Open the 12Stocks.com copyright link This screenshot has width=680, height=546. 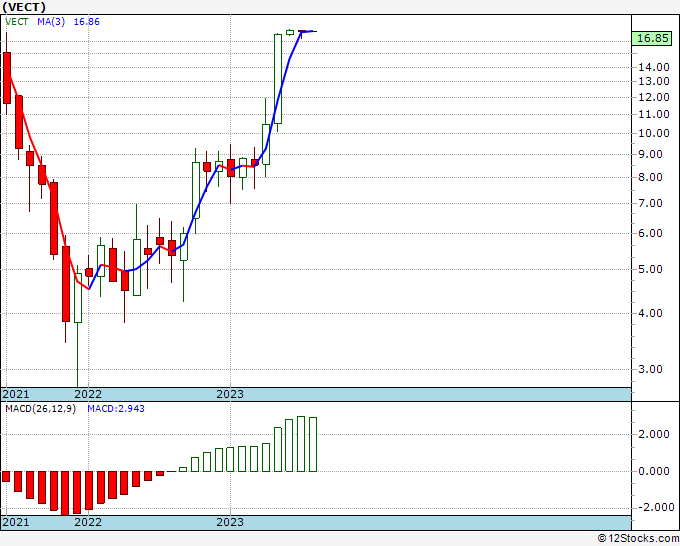click(638, 539)
